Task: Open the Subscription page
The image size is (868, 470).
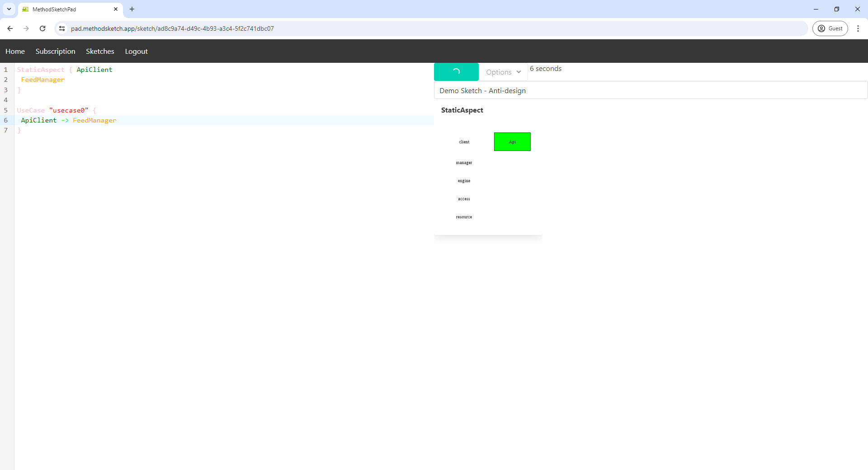Action: 55,52
